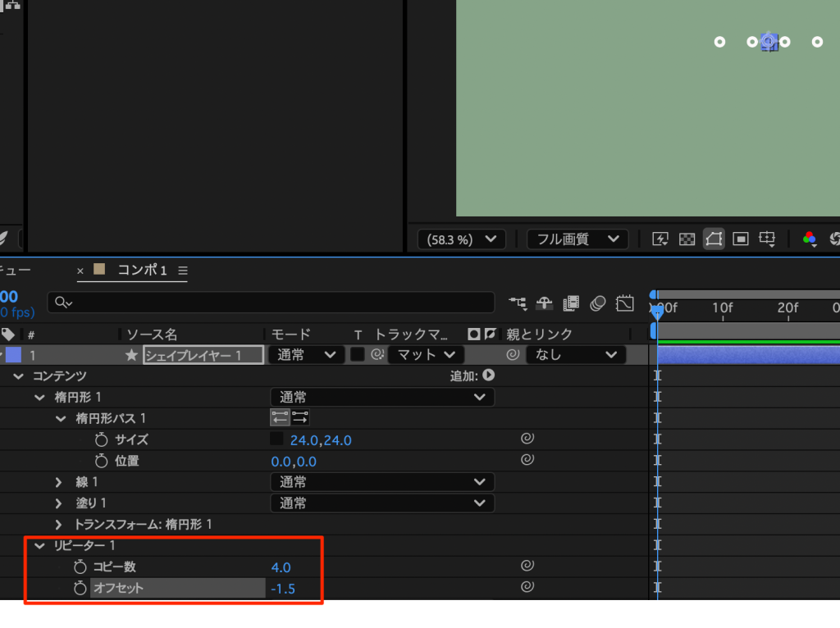Open grid and guide options icon
This screenshot has height=628, width=840.
tap(767, 239)
